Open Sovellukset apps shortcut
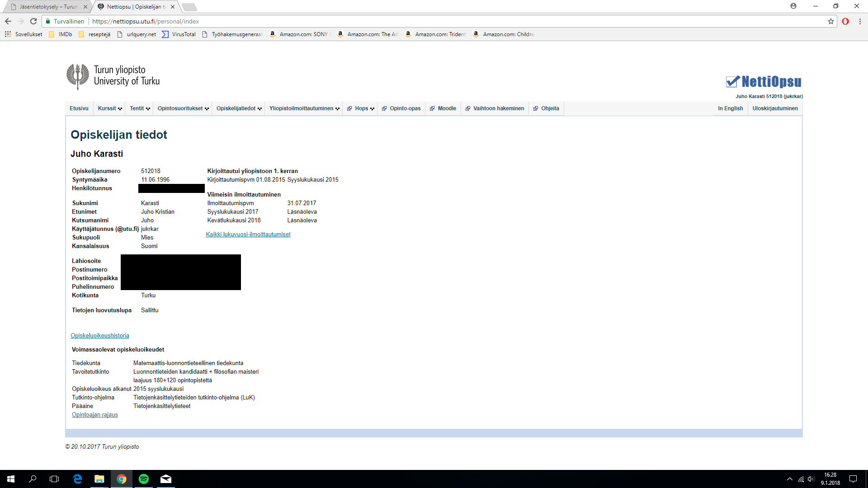This screenshot has height=488, width=868. [24, 34]
